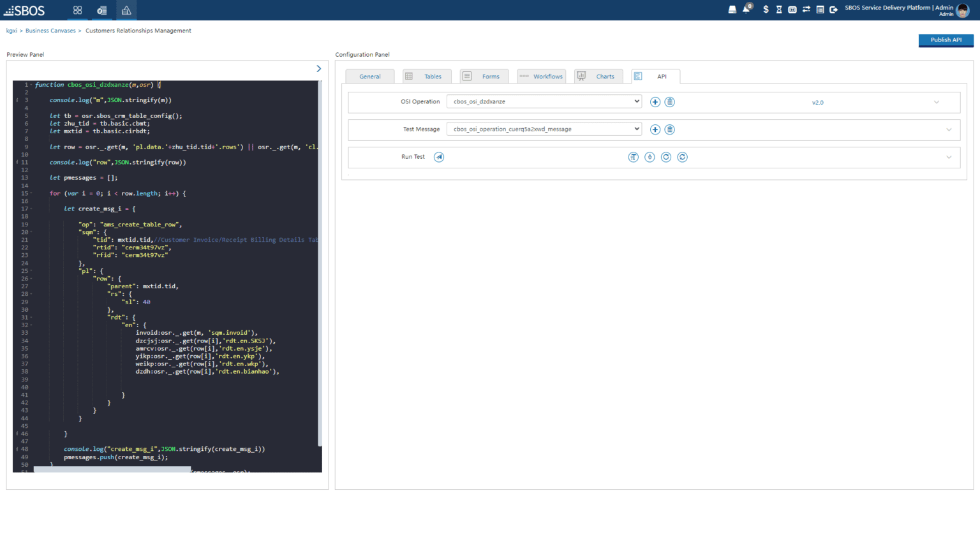The width and height of the screenshot is (980, 551).
Task: Collapse the Preview Panel using arrow
Action: 319,69
